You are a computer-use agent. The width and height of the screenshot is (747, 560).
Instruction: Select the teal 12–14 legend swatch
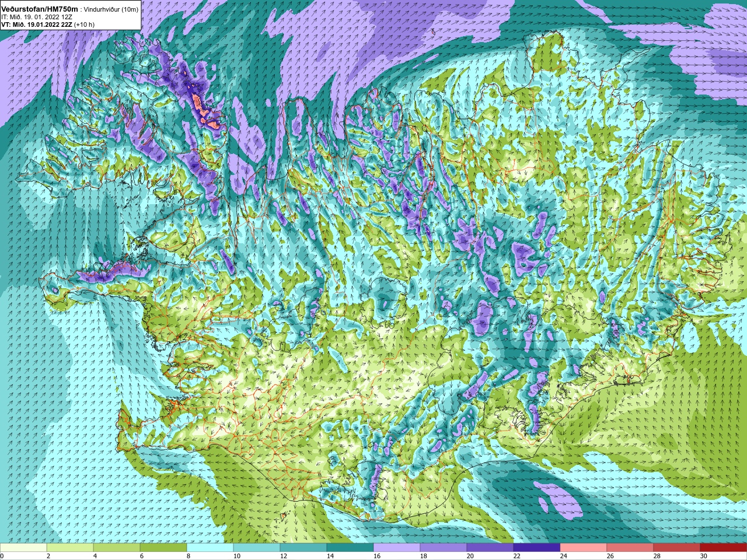click(x=303, y=548)
